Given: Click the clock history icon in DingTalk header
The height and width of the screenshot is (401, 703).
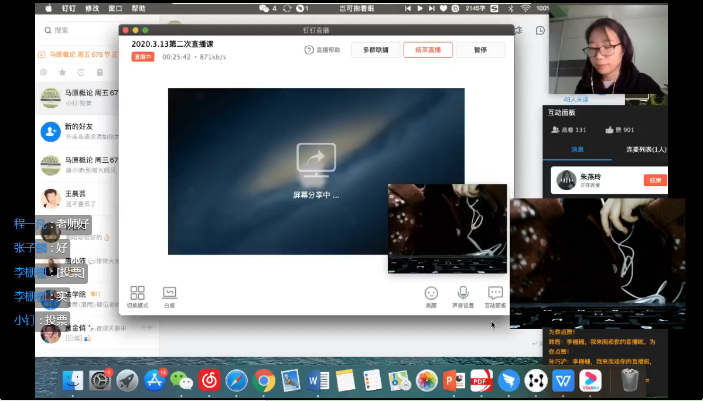Looking at the screenshot, I should point(540,30).
